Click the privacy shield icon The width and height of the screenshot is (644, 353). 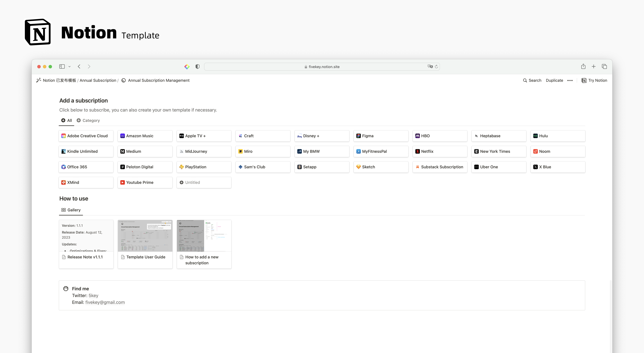click(197, 67)
